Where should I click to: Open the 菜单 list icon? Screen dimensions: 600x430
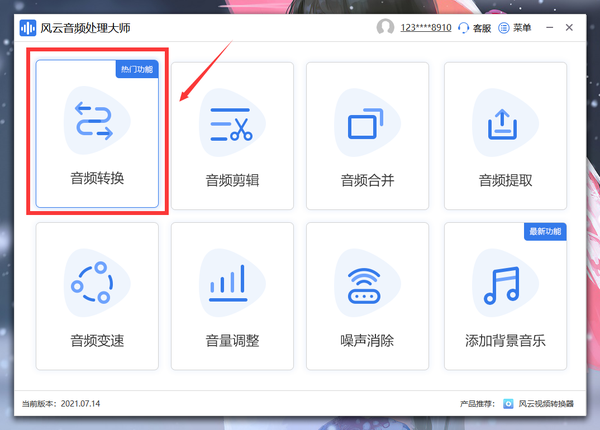pos(504,28)
